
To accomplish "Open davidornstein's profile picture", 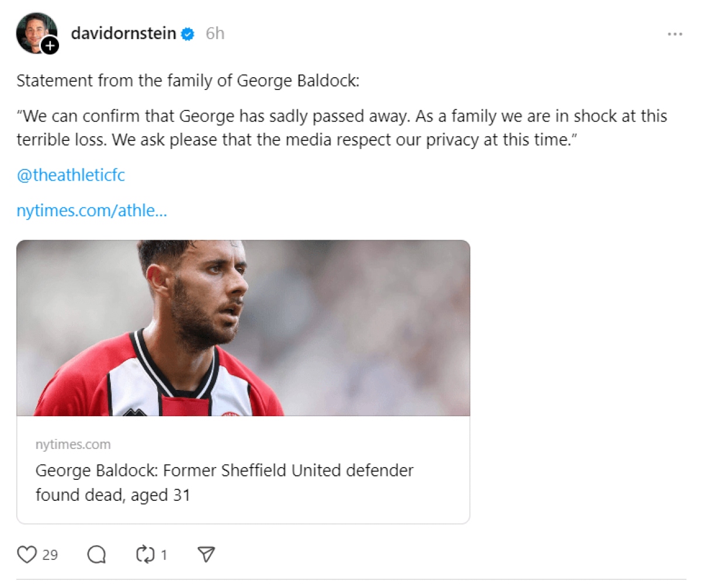I will (x=34, y=32).
